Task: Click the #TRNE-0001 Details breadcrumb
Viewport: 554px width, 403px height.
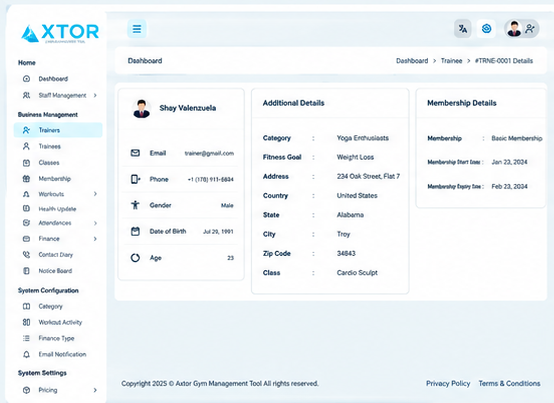Action: click(x=504, y=61)
